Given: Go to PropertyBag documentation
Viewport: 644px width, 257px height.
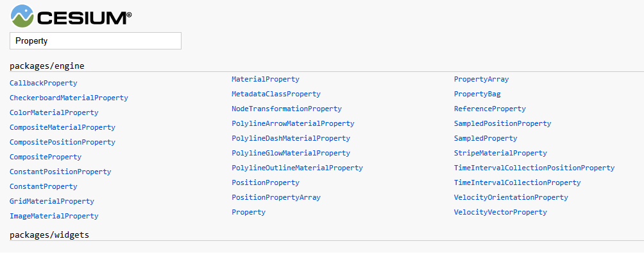Looking at the screenshot, I should click(477, 94).
